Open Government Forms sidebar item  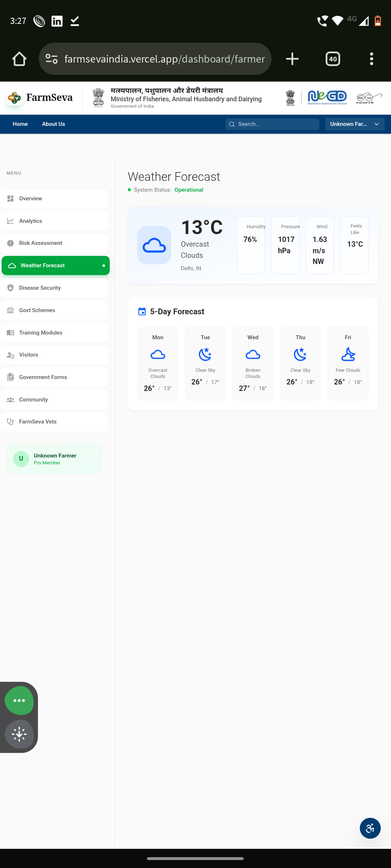pyautogui.click(x=54, y=377)
